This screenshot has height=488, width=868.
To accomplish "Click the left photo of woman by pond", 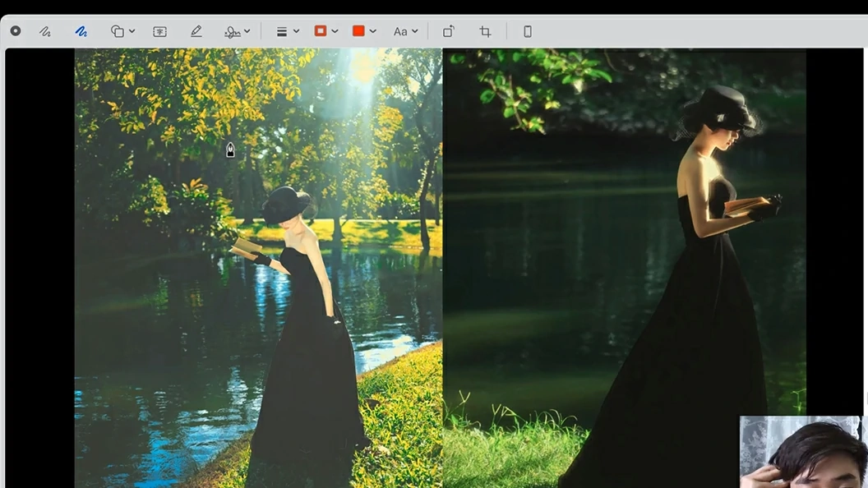I will 259,268.
